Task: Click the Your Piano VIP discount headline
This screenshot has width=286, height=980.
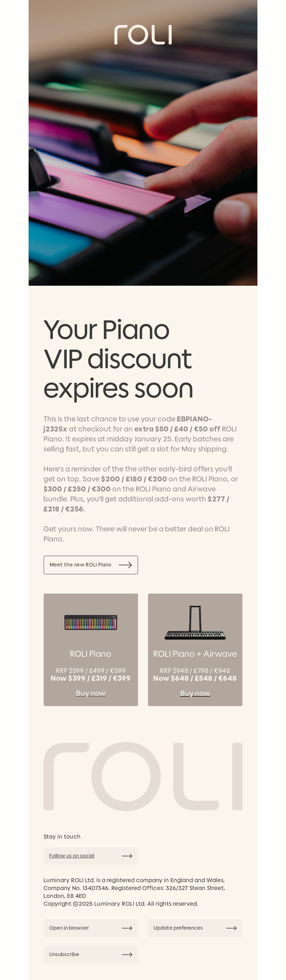Action: pyautogui.click(x=118, y=359)
